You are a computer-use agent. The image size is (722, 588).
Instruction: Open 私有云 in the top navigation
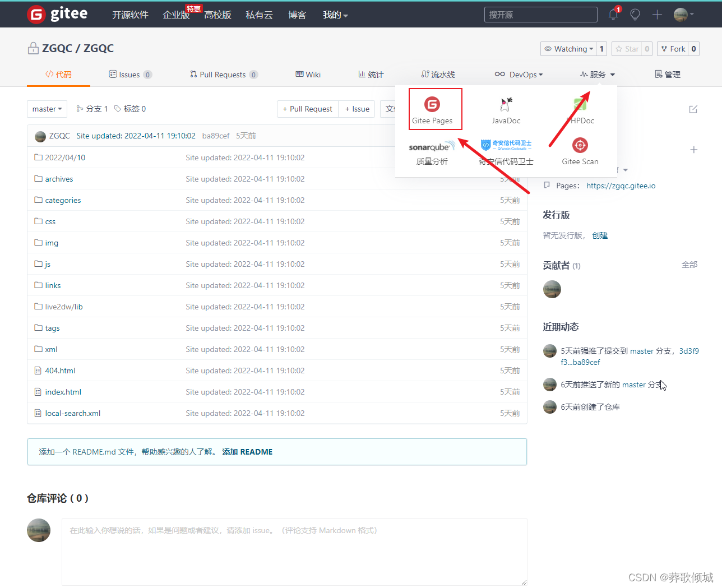click(x=259, y=15)
